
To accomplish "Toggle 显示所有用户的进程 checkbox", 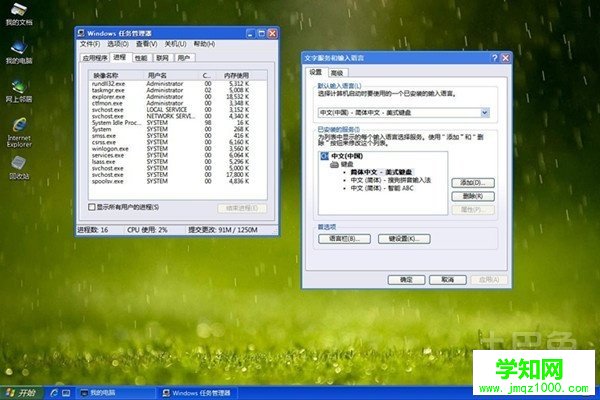I will pyautogui.click(x=91, y=207).
